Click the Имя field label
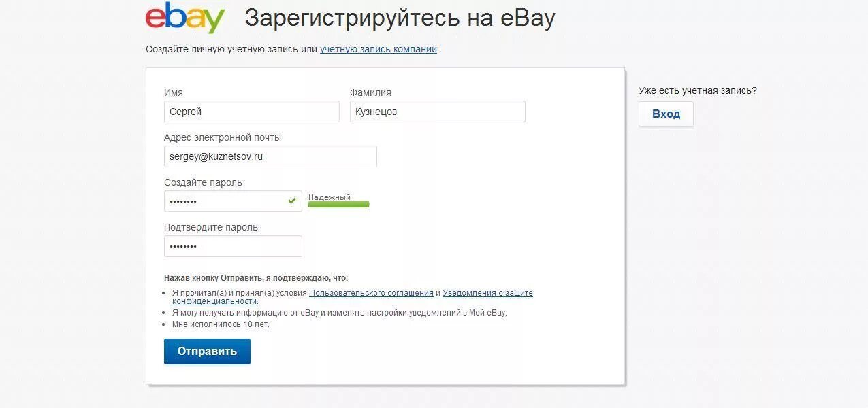The image size is (868, 408). 174,92
